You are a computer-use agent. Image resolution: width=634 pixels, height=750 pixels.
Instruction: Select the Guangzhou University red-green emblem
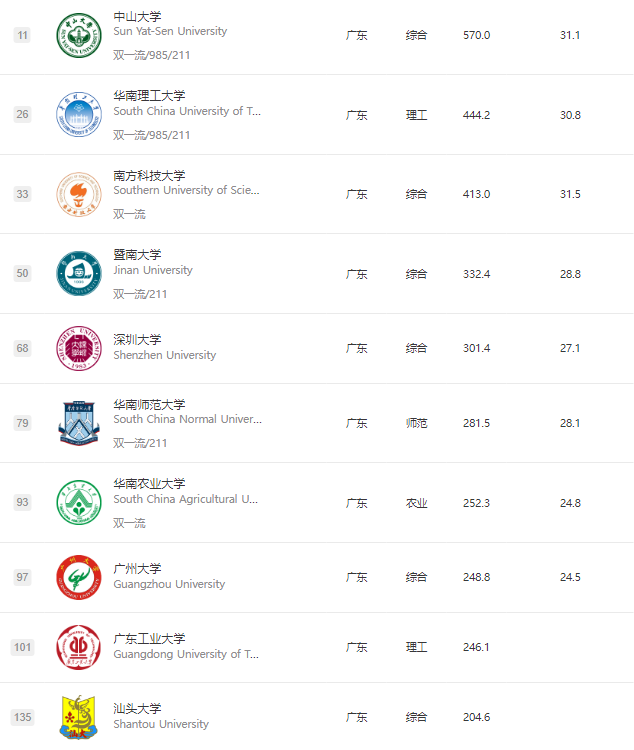[x=79, y=577]
